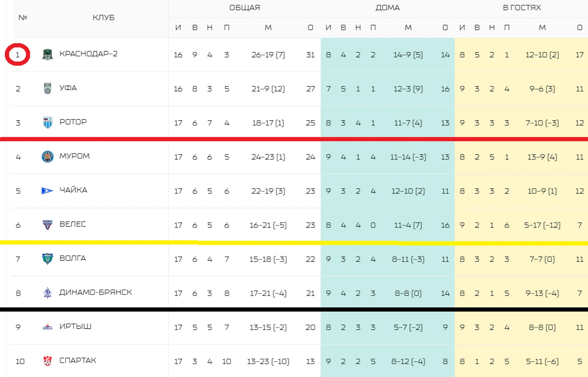Select the В ГОСТЯХ column group header
The image size is (588, 377).
(x=522, y=8)
